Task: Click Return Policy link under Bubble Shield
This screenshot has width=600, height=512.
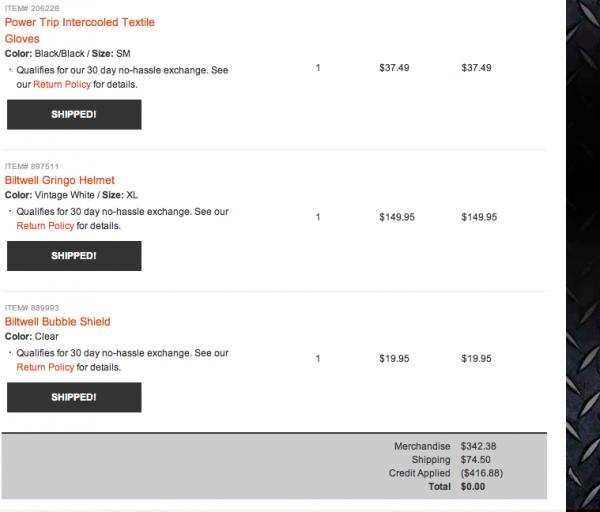Action: click(x=45, y=367)
